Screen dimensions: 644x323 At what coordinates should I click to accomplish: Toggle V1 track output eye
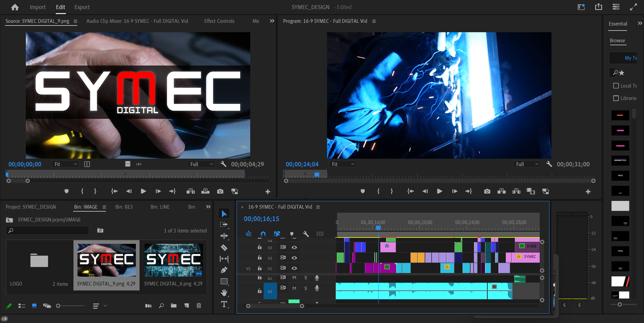pos(294,268)
